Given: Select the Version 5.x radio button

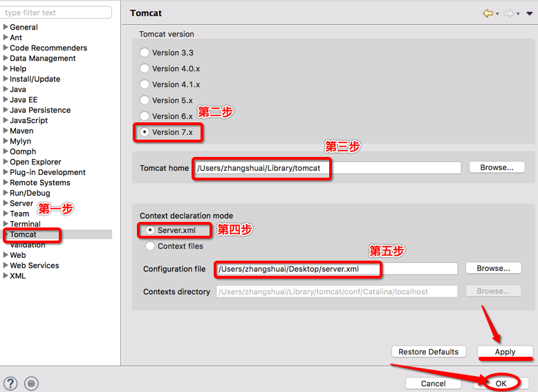Looking at the screenshot, I should tap(145, 100).
